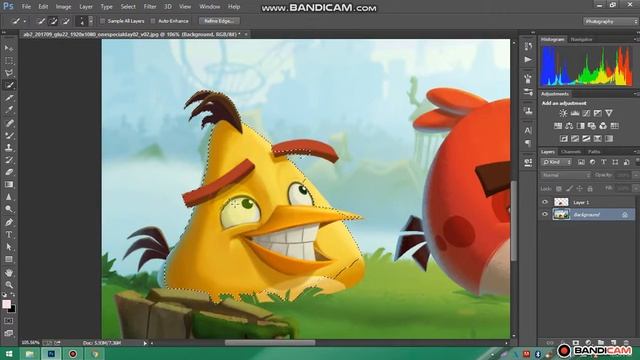This screenshot has height=360, width=640.
Task: Open the collapsed Actions panel play icon
Action: pyautogui.click(x=528, y=60)
